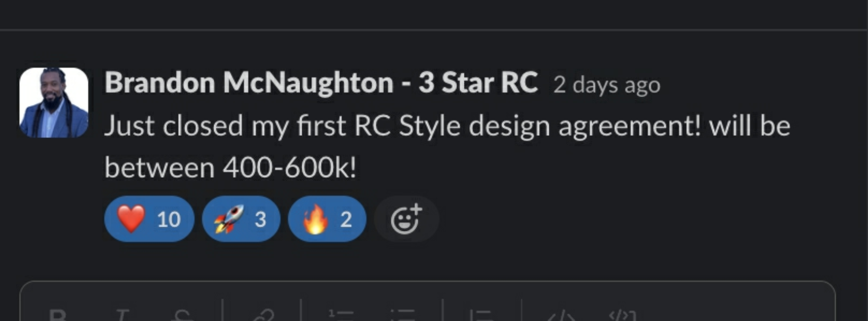Open Brandon McNaughton's profile from his name
Image resolution: width=868 pixels, height=321 pixels.
[321, 83]
